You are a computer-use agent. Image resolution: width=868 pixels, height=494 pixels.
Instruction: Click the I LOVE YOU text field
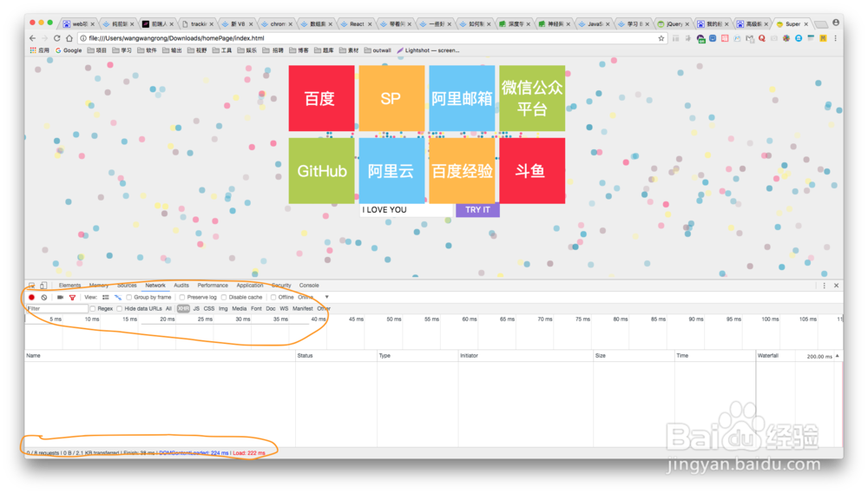pos(406,210)
